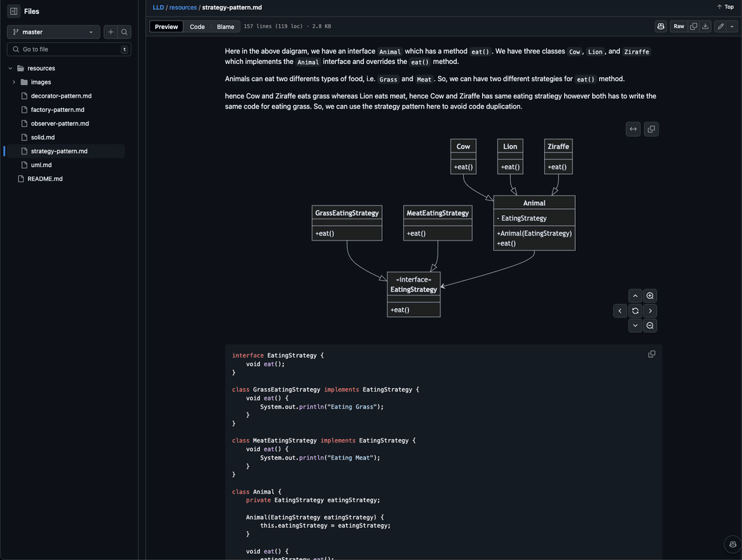Open more edit options dropdown arrow
The width and height of the screenshot is (742, 560).
[x=732, y=26]
